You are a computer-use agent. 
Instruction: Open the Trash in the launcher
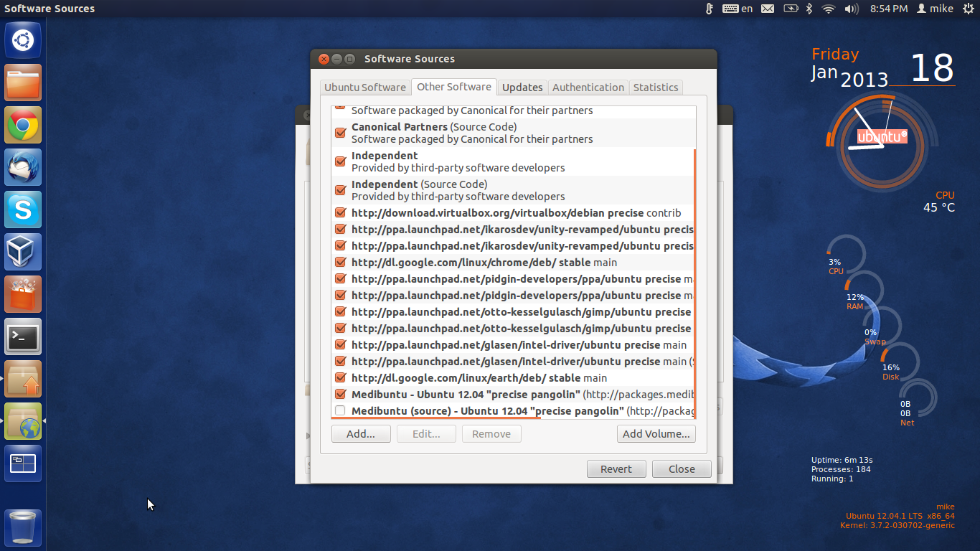tap(23, 528)
